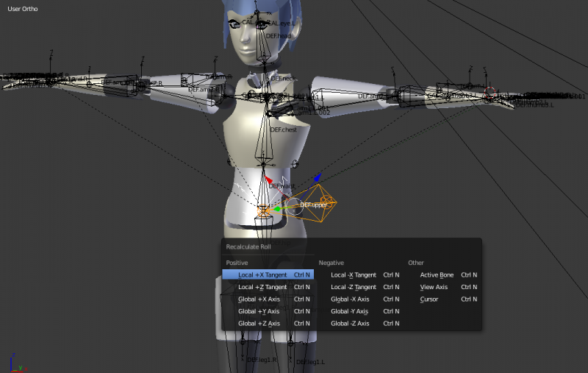The height and width of the screenshot is (373, 588).
Task: Pick Global -Y Axis roll option
Action: [x=360, y=311]
